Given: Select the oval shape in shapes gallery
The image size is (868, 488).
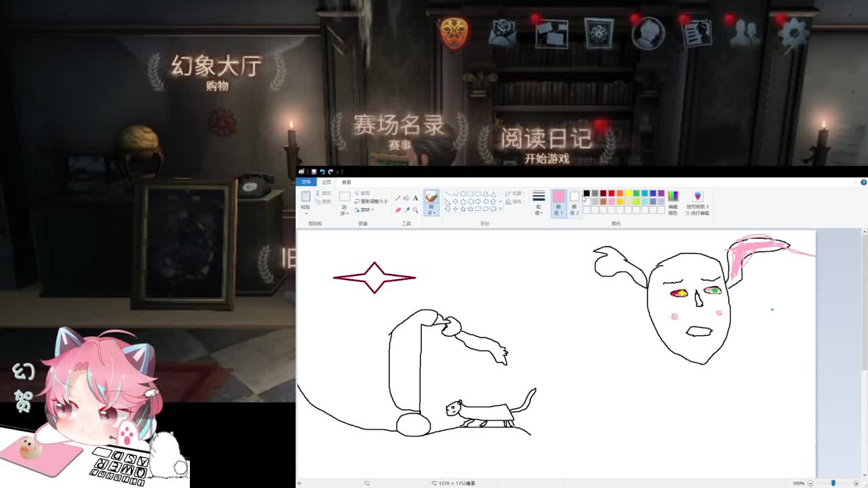Looking at the screenshot, I should pyautogui.click(x=462, y=194).
